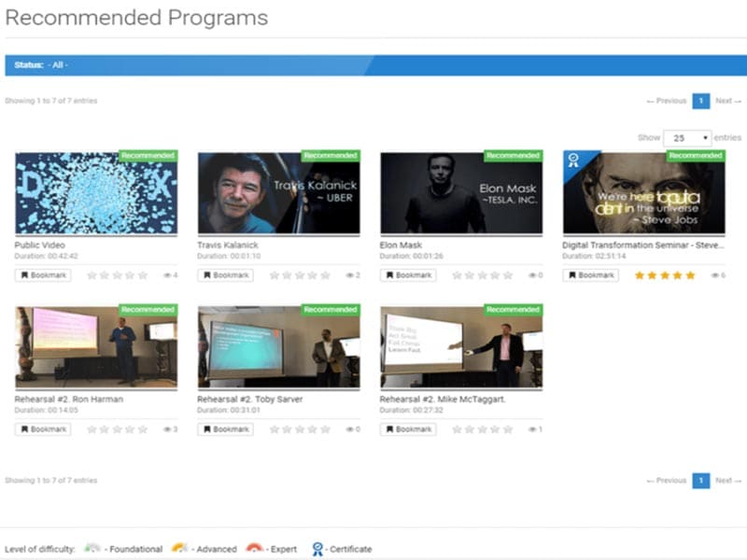
Task: Click certificate ribbon badge on Steve Jobs thumbnail
Action: coord(573,161)
